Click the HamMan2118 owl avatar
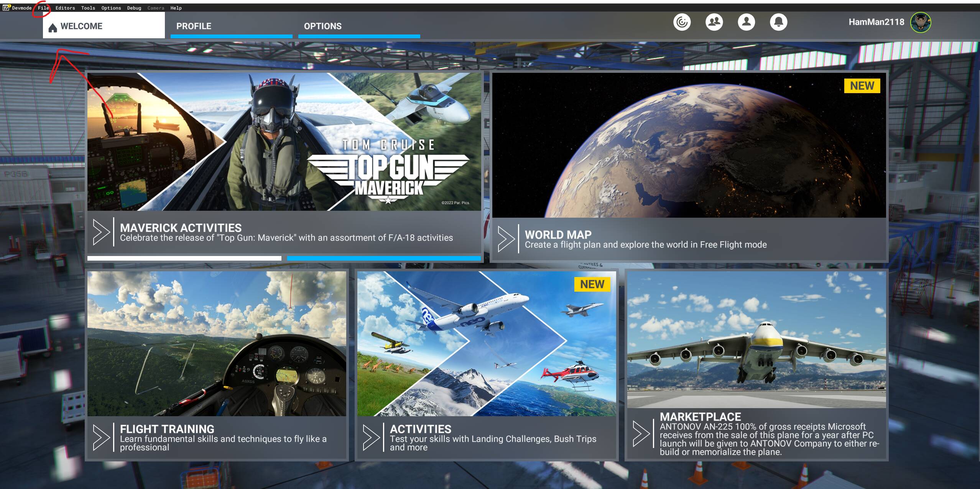Screen dimensions: 980x489 921,22
